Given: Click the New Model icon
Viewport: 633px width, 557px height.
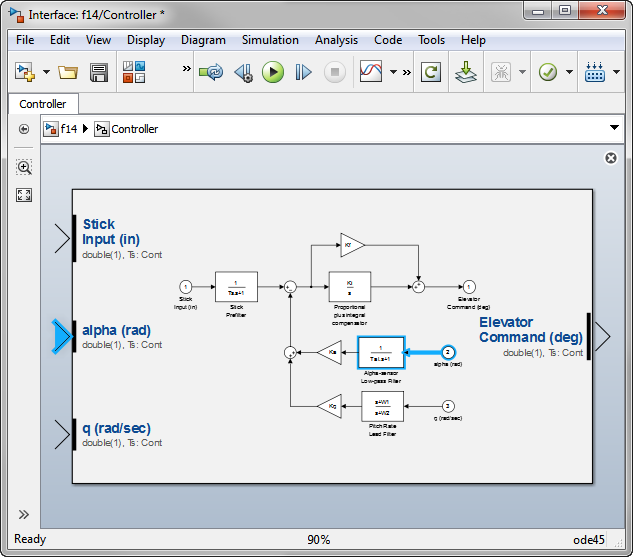Looking at the screenshot, I should pos(24,72).
